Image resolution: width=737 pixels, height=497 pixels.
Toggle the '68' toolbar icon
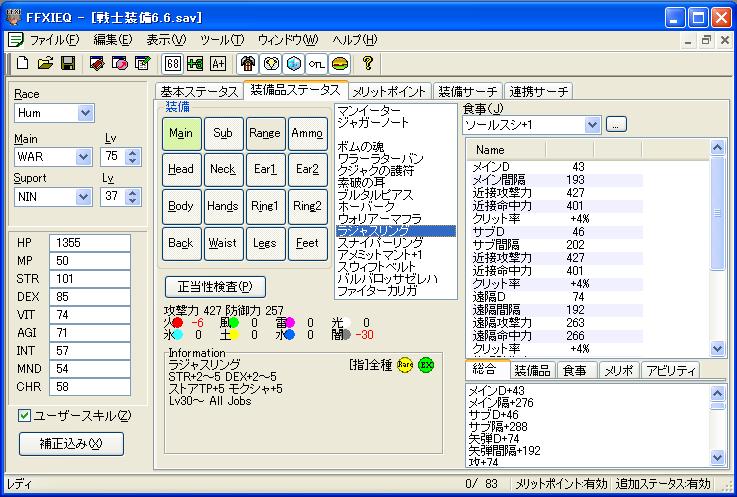[172, 63]
